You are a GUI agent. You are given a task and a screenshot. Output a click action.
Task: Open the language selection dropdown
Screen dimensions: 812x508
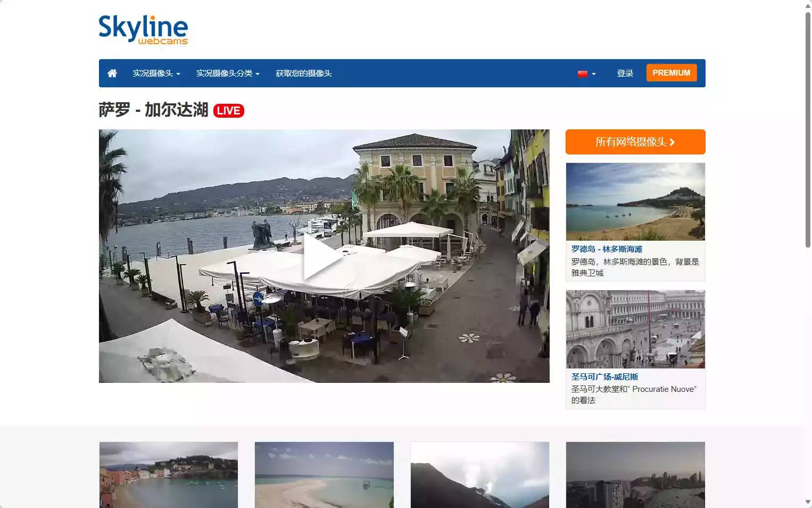click(587, 73)
